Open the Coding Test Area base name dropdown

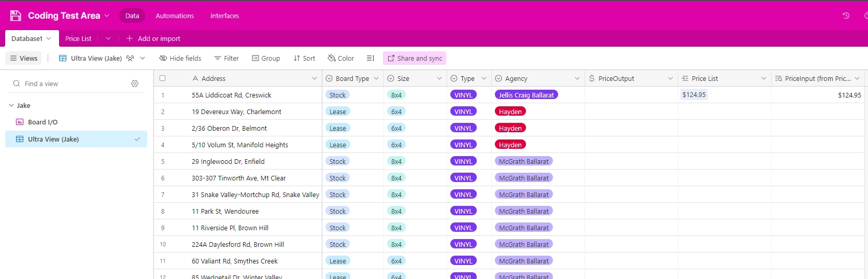pos(107,16)
